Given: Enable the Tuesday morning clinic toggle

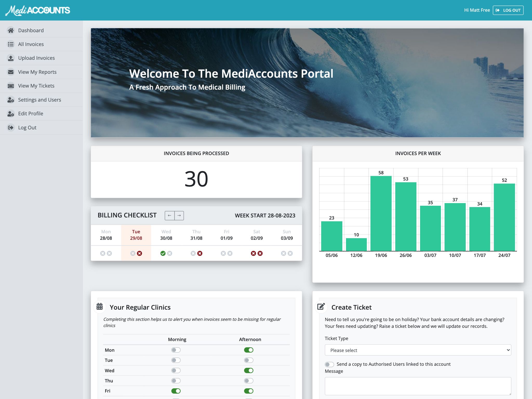Looking at the screenshot, I should 176,360.
